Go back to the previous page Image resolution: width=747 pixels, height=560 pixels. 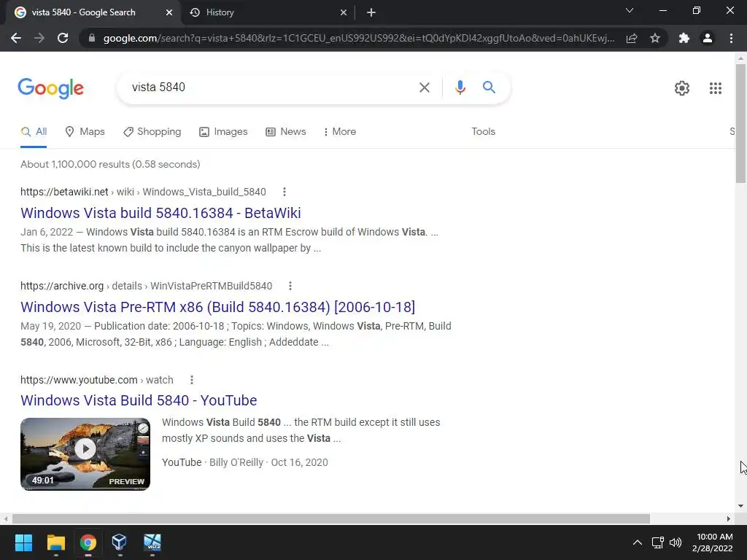(16, 38)
